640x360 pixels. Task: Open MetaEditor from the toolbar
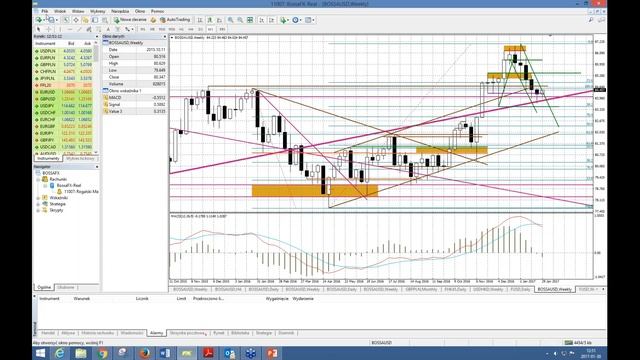click(x=153, y=20)
